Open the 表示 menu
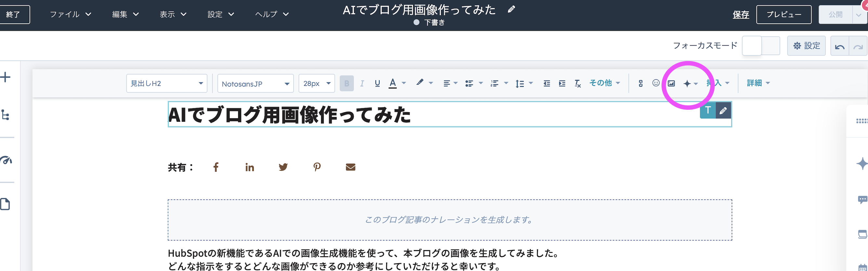 pos(173,14)
